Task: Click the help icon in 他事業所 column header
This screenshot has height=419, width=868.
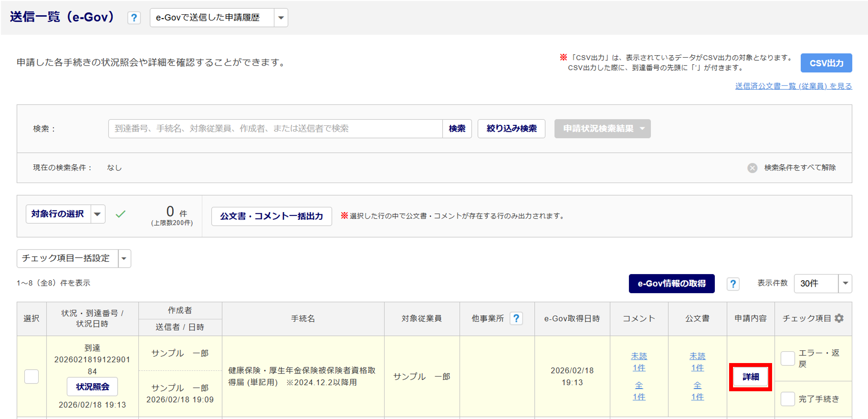Action: pos(516,318)
